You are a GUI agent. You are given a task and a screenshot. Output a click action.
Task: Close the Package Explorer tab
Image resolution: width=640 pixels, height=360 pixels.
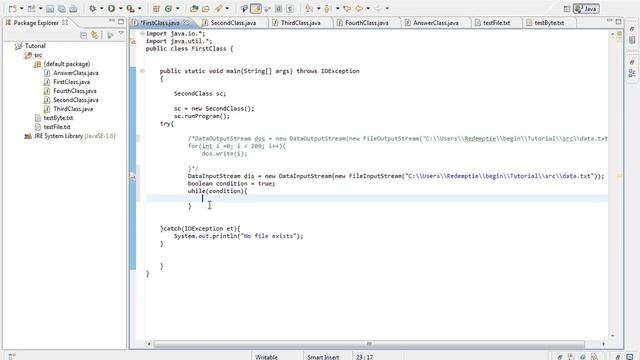coord(65,23)
